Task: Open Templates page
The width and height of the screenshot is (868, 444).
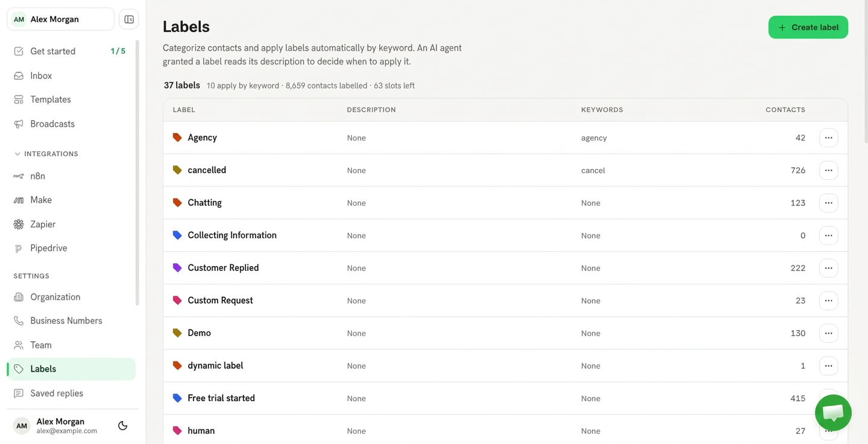Action: (x=71, y=100)
